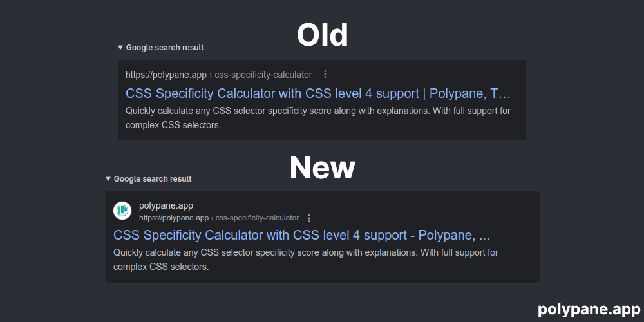
Task: Click css-specificity-calculator breadcrumb in New result
Action: 257,218
